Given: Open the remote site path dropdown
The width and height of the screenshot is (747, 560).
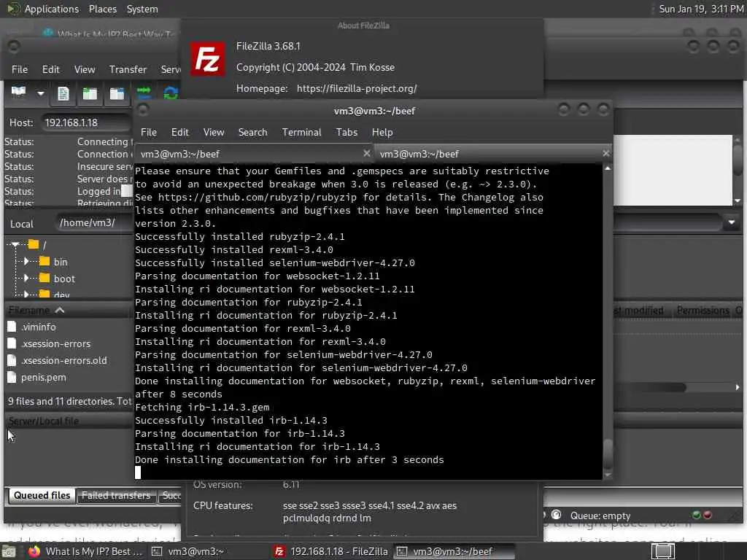Looking at the screenshot, I should click(x=732, y=222).
